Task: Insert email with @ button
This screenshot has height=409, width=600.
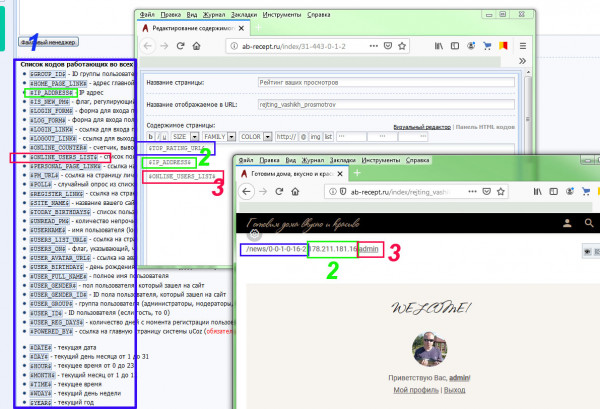Action: [x=303, y=137]
